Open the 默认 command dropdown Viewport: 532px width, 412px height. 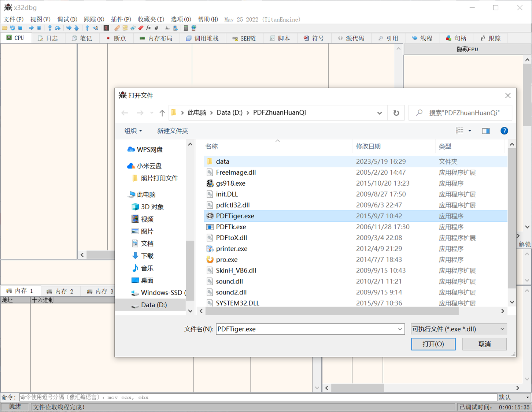click(x=514, y=397)
